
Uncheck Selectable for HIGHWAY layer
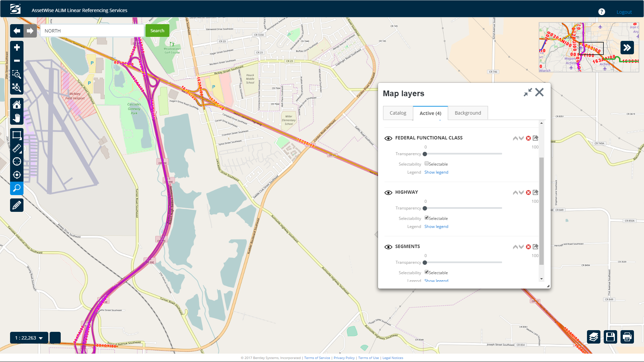(x=426, y=218)
